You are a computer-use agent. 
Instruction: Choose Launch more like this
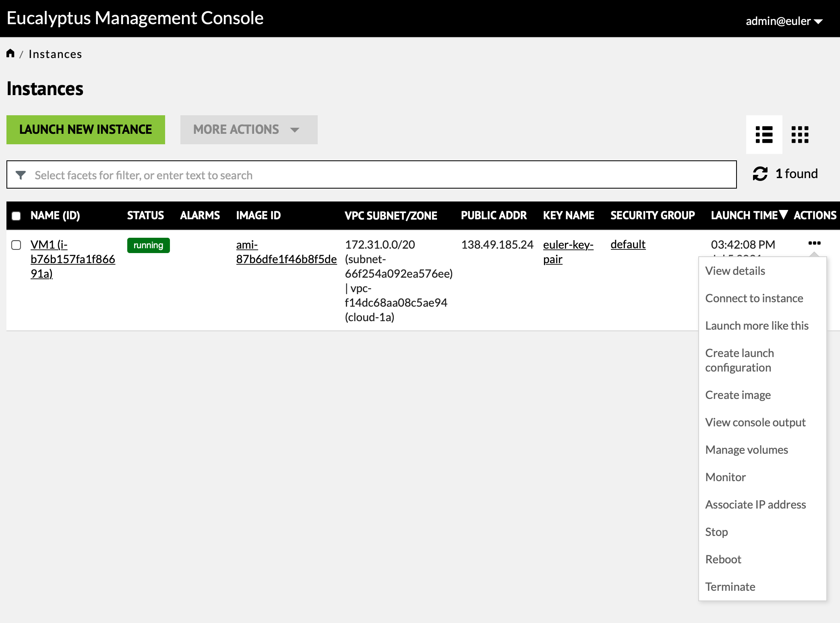[757, 326]
